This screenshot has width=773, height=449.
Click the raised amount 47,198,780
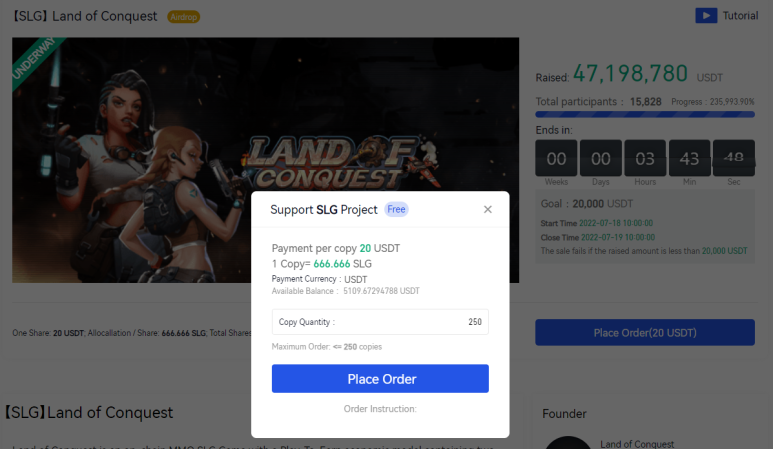coord(630,73)
